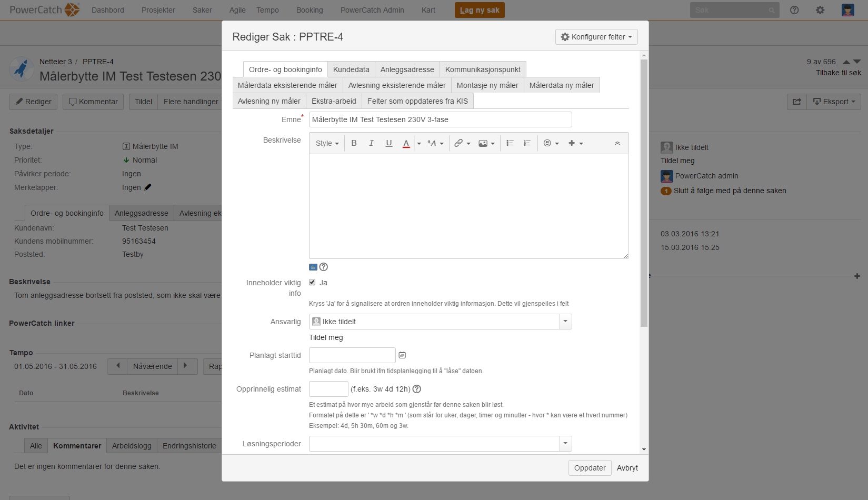
Task: Uncheck the 'Ja' checkbox for viktig info
Action: click(312, 283)
